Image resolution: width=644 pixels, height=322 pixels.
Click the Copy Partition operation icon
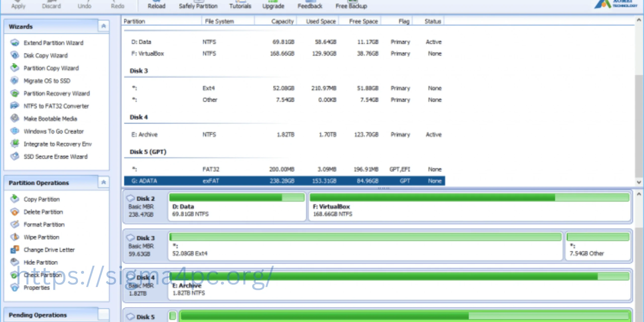(15, 199)
